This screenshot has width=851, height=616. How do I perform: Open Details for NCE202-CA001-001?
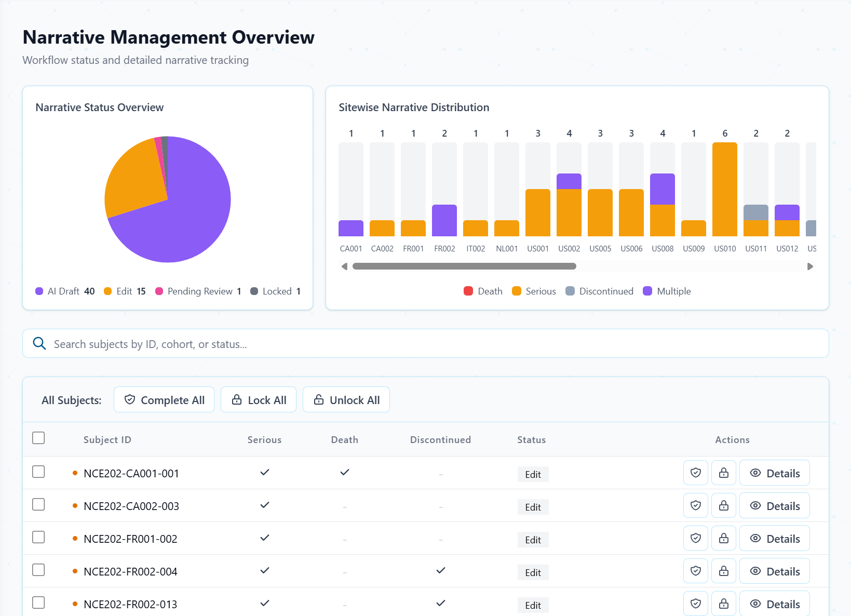tap(775, 473)
